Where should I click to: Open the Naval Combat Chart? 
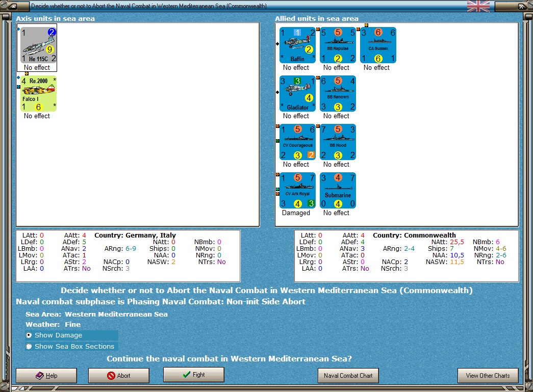(348, 375)
